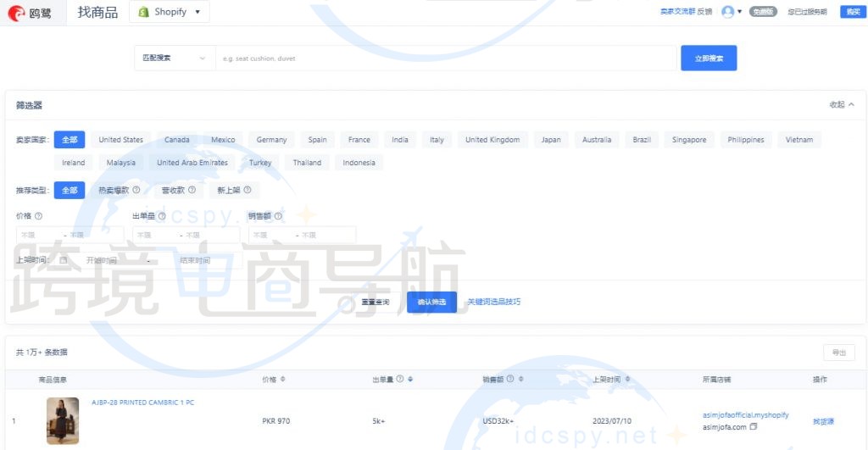Image resolution: width=868 pixels, height=450 pixels.
Task: Click help icon beside 热卖爆款
Action: (x=136, y=190)
